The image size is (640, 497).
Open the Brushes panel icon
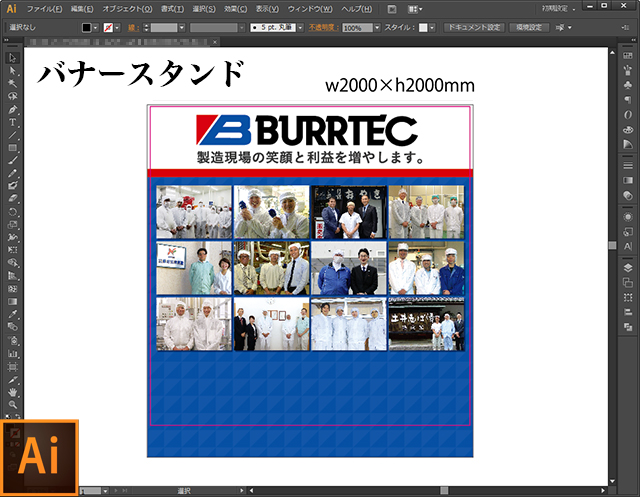click(x=628, y=70)
